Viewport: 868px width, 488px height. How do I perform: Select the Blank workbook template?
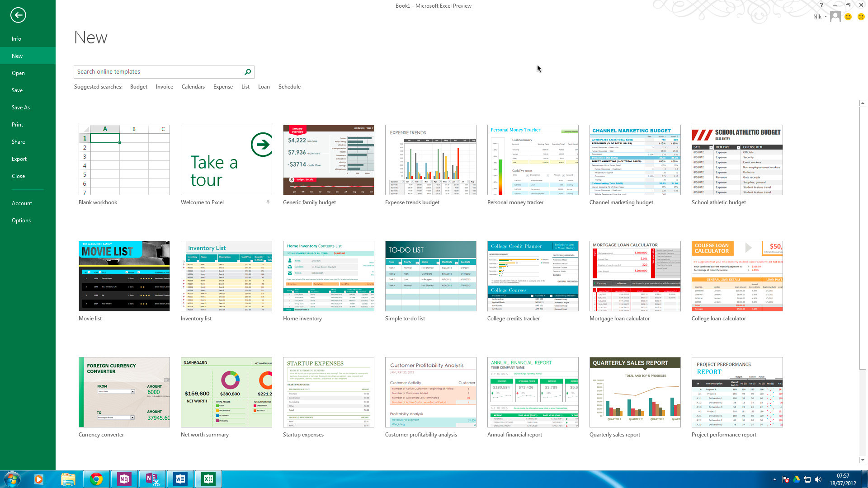(124, 160)
